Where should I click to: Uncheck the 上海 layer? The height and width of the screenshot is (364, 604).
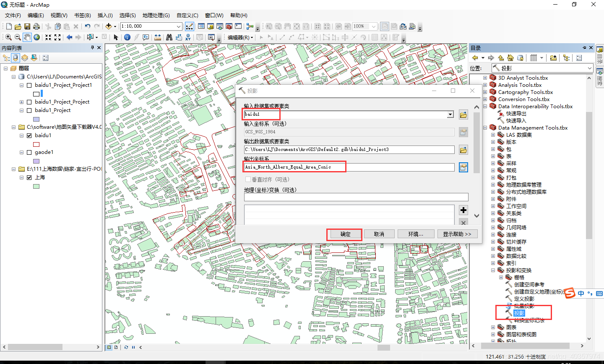[29, 177]
